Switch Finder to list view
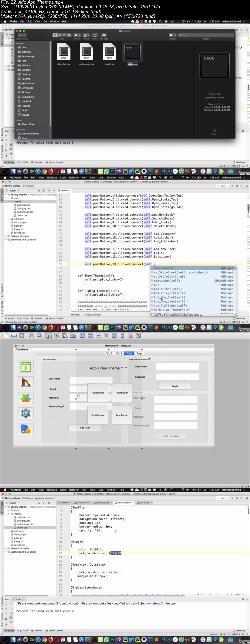Image resolution: width=250 pixels, height=644 pixels. point(60,35)
